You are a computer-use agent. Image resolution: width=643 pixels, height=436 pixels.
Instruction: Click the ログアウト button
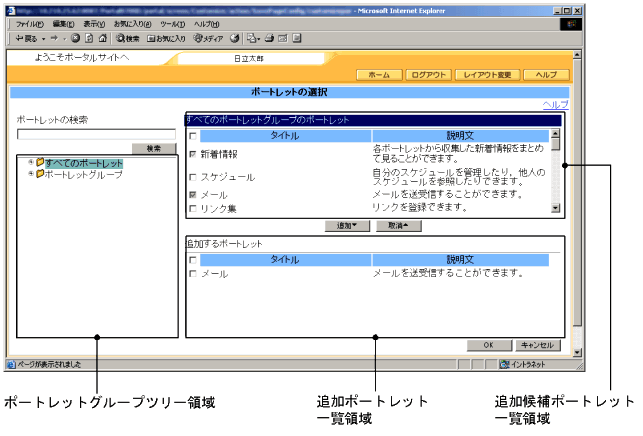[428, 75]
